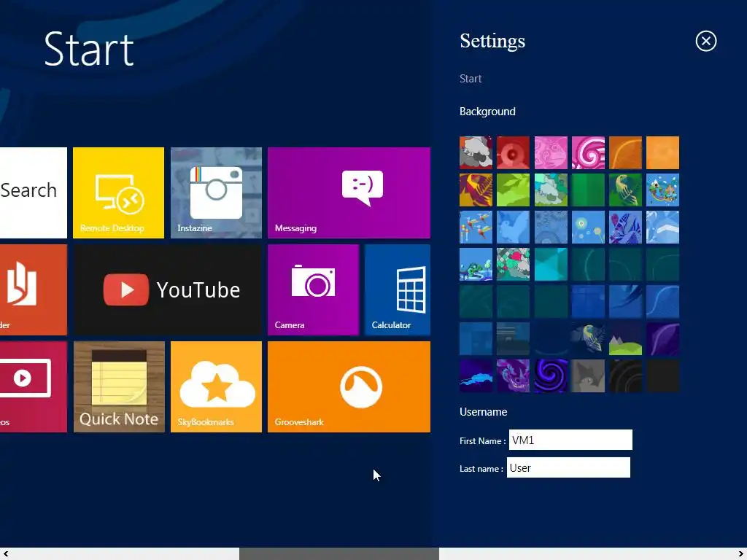Select the blue landscape with trees background
The width and height of the screenshot is (747, 560).
point(476,264)
